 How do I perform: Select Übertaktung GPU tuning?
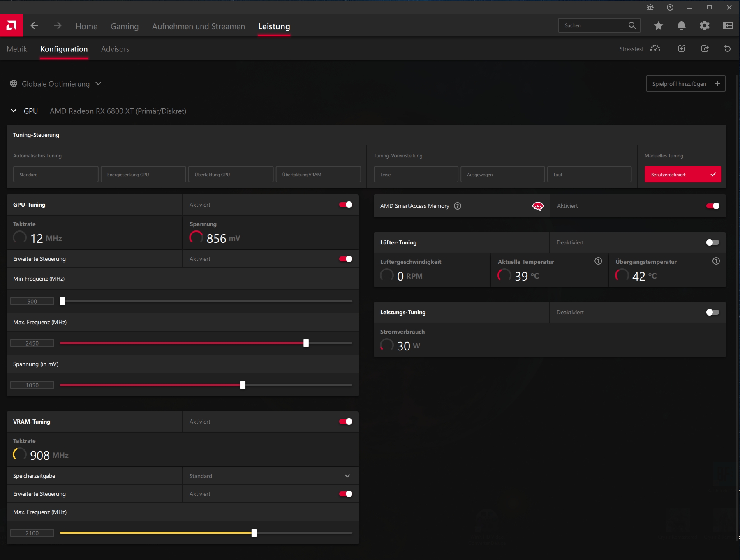[x=231, y=174]
